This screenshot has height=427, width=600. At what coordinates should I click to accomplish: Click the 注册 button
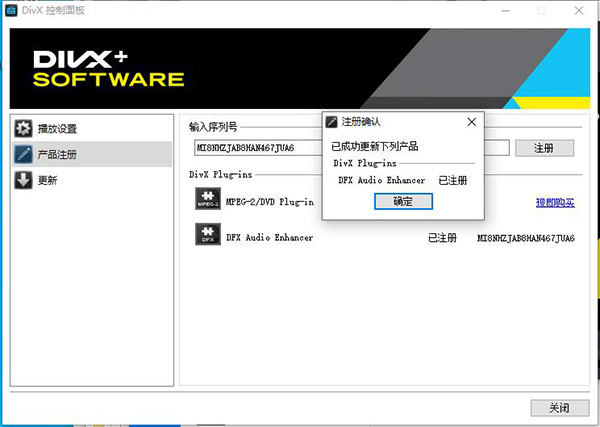(x=545, y=148)
